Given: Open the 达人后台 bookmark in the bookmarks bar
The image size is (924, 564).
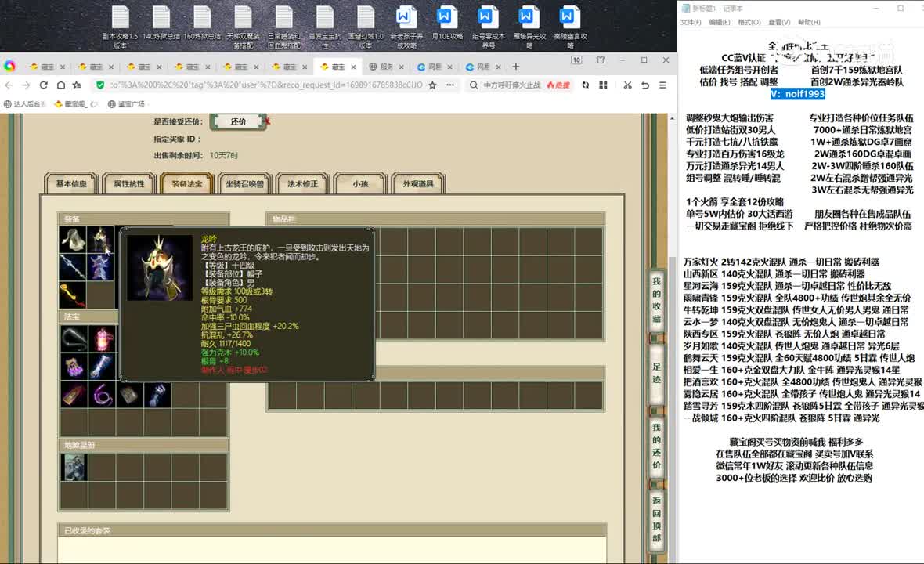Looking at the screenshot, I should [x=25, y=104].
